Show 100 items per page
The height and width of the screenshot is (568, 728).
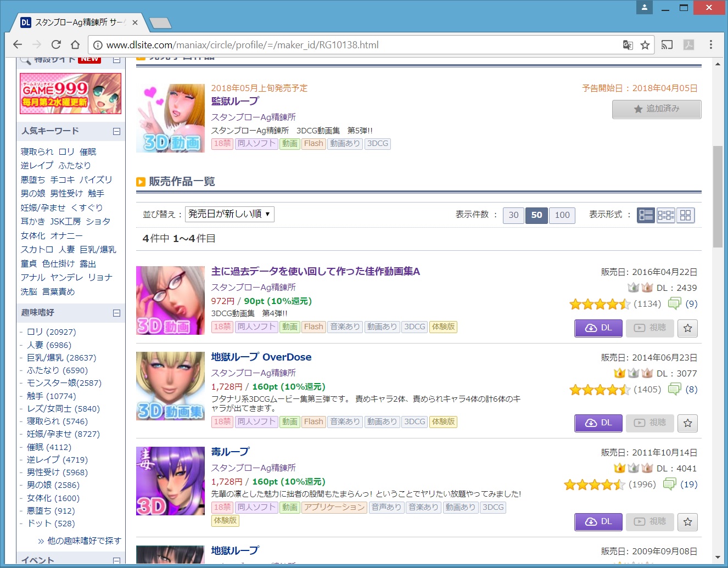tap(562, 215)
